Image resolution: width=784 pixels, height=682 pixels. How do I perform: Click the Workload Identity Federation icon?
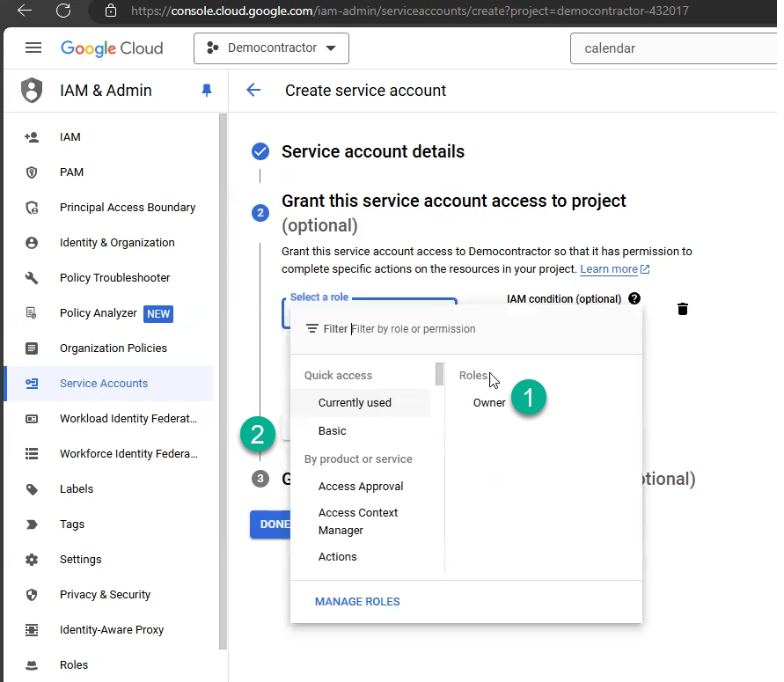click(x=32, y=419)
